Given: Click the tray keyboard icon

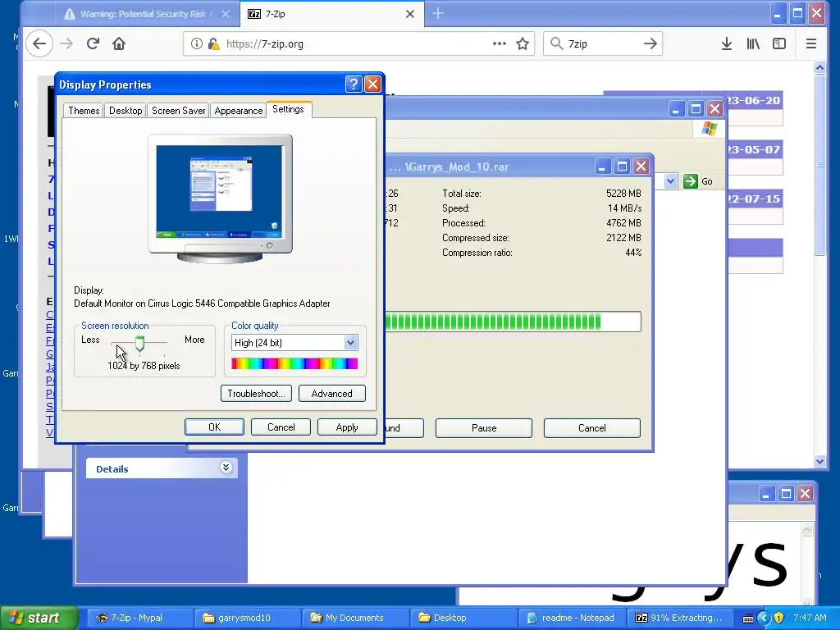Looking at the screenshot, I should point(748,619).
